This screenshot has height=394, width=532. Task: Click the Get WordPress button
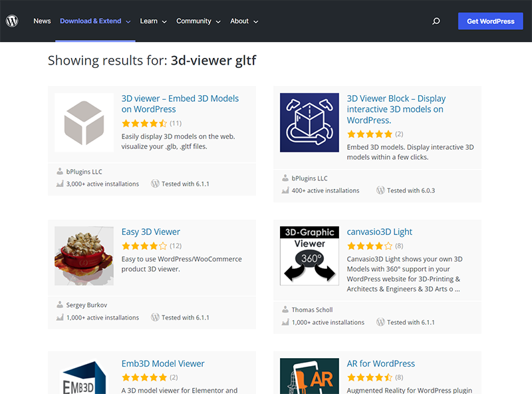pos(491,21)
